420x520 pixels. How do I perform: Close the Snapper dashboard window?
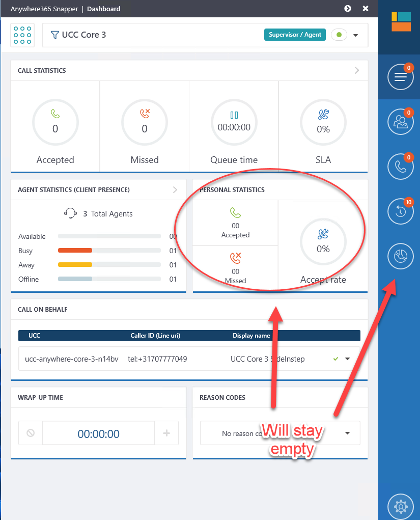[x=366, y=9]
